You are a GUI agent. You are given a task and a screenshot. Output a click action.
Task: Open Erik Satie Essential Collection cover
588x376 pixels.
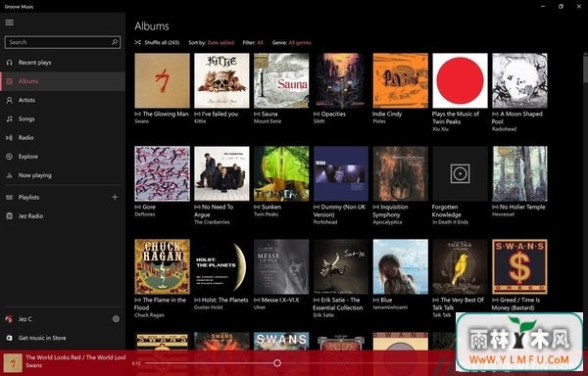click(341, 266)
